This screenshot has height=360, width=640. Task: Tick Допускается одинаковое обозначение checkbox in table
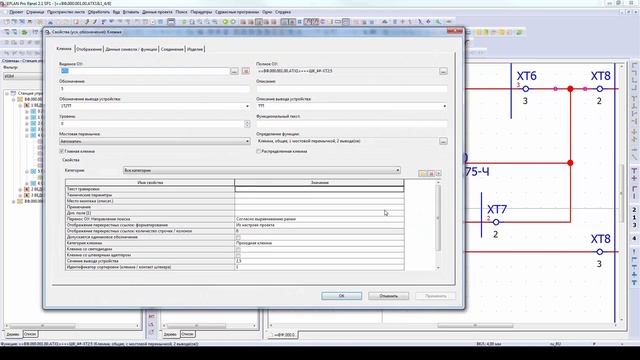click(238, 237)
